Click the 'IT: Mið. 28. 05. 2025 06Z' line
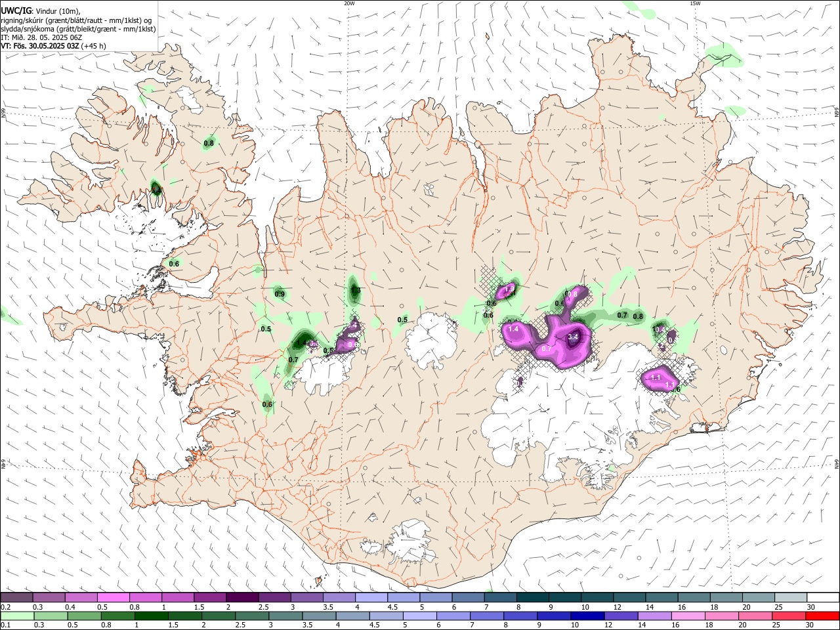Viewport: 840px width, 630px height. tap(41, 37)
